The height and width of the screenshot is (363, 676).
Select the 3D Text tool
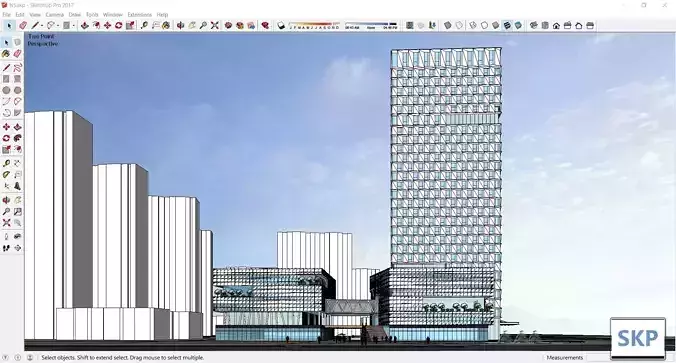[x=17, y=186]
